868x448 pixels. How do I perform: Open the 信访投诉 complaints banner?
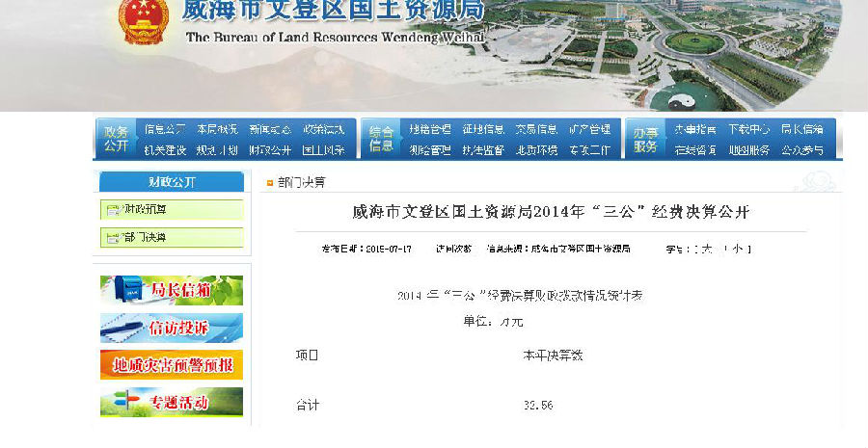[x=172, y=328]
